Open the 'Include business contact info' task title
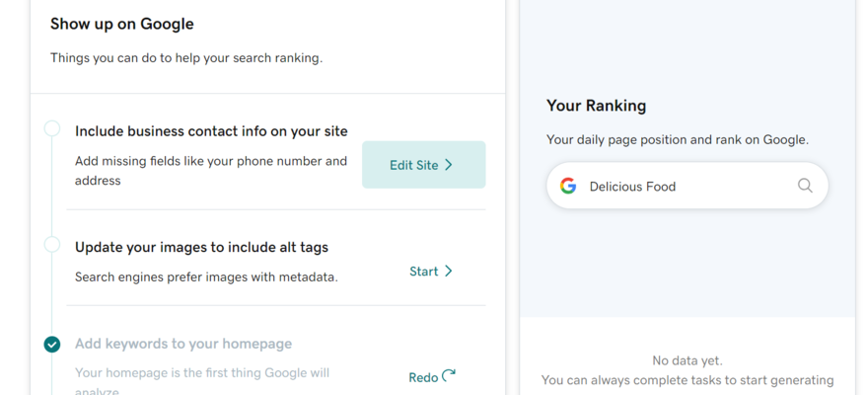This screenshot has height=395, width=868. [211, 130]
